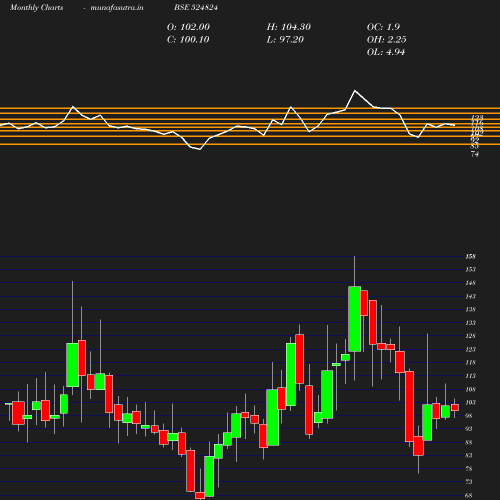Click price axis label 138
This screenshot has width=500, height=500.
tap(471, 309)
